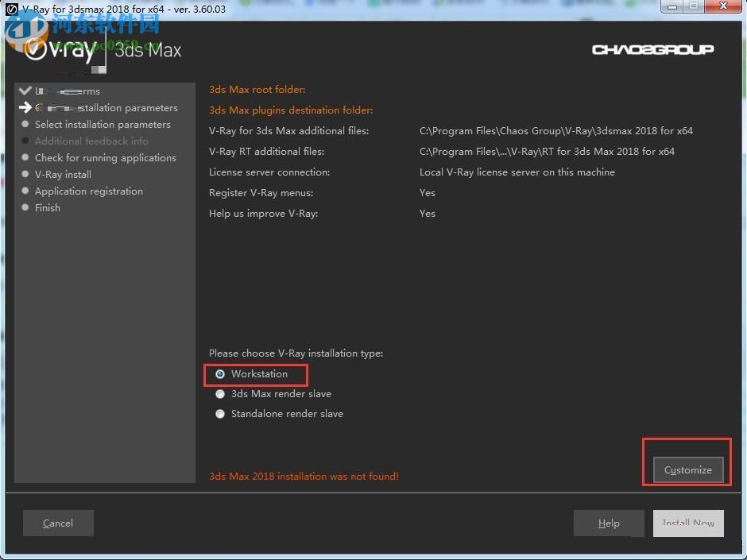747x560 pixels.
Task: Click the V-Ray title bar app icon
Action: tap(11, 9)
